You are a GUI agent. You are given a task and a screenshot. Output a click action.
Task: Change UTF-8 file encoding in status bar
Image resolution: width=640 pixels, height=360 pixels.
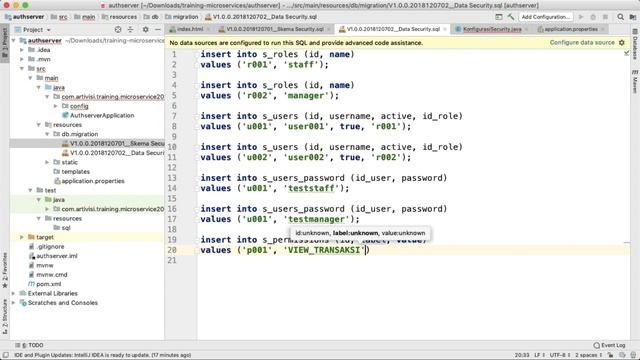[560, 355]
